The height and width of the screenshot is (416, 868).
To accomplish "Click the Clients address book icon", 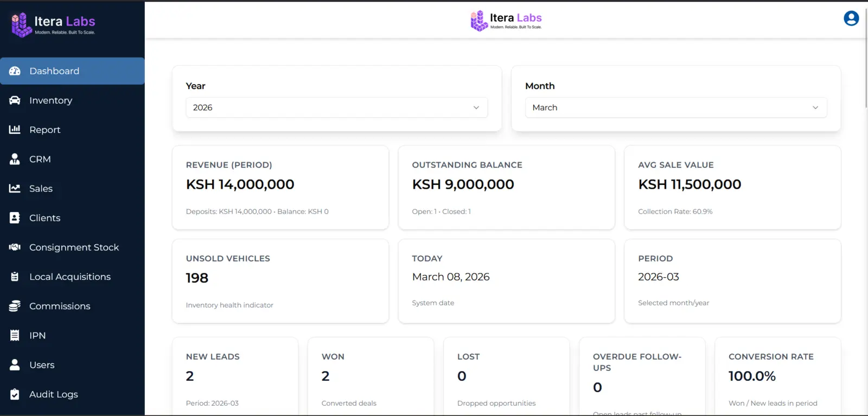I will [x=15, y=218].
